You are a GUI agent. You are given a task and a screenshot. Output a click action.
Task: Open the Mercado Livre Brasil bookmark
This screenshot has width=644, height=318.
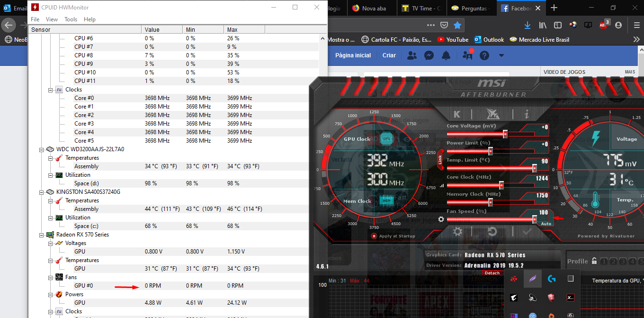tap(539, 40)
